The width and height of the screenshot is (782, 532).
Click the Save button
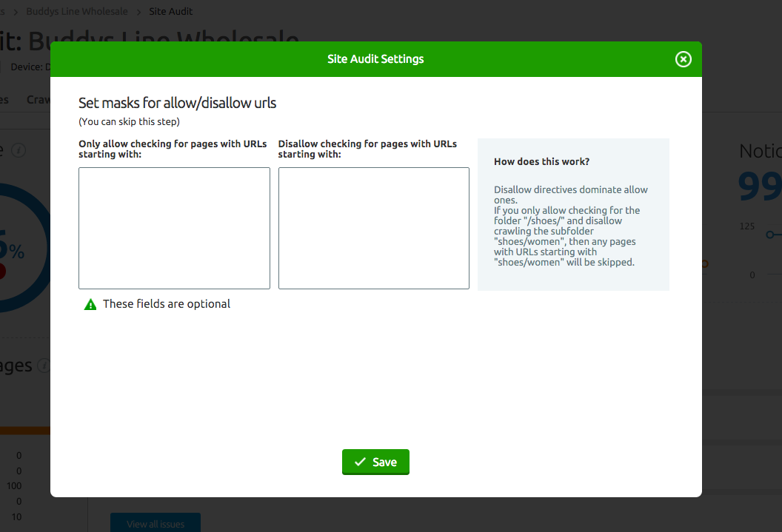(375, 462)
